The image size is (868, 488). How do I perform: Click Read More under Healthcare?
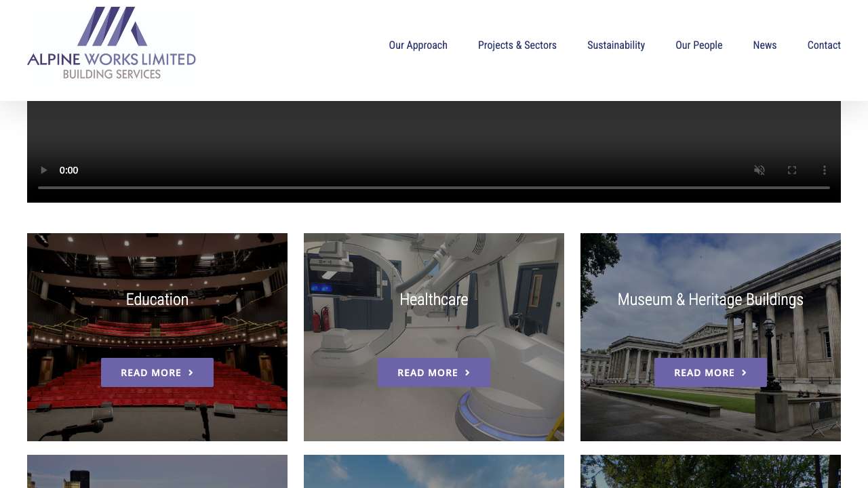coord(434,373)
